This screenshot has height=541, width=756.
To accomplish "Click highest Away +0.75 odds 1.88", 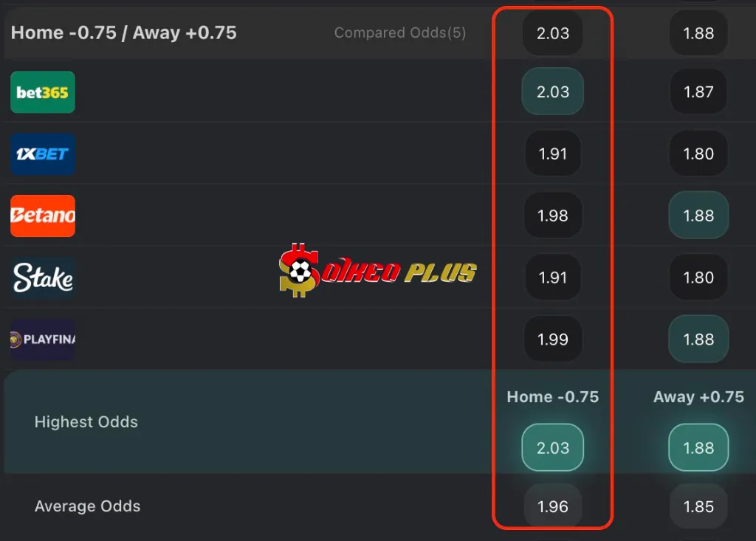I will (x=698, y=447).
